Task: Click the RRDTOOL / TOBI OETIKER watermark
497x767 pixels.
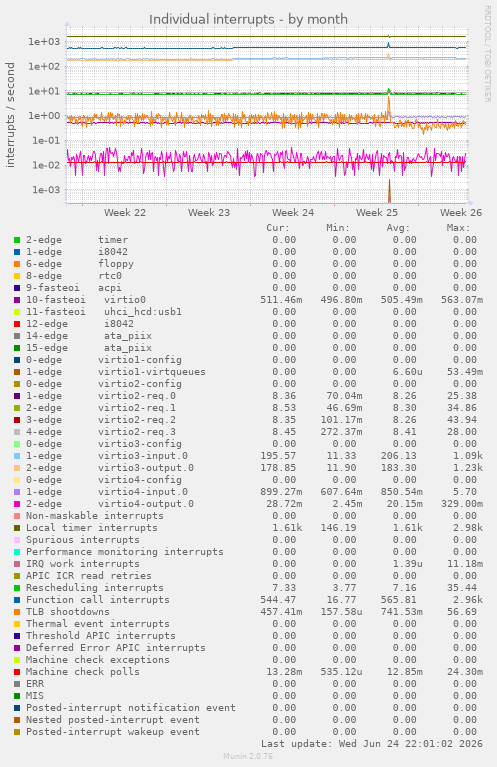Action: [487, 54]
